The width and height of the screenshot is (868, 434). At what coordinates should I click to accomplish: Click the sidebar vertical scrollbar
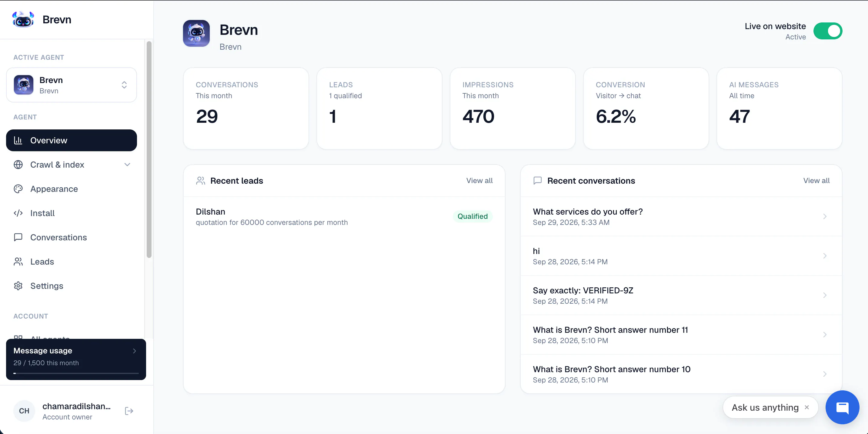[x=149, y=150]
